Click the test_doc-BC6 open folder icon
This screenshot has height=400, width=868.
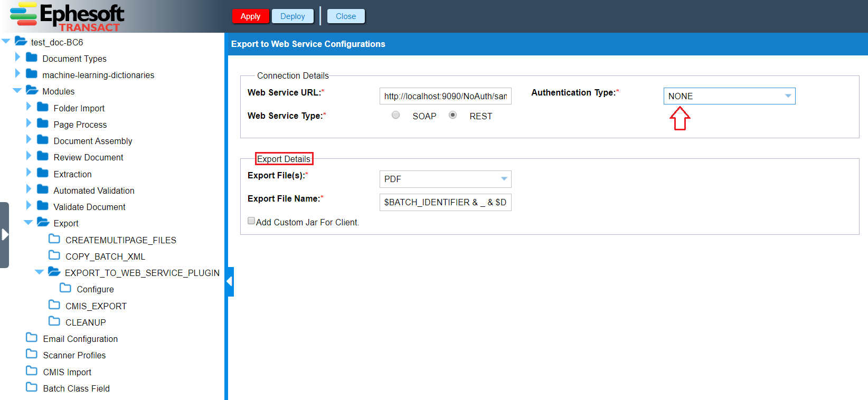[21, 41]
